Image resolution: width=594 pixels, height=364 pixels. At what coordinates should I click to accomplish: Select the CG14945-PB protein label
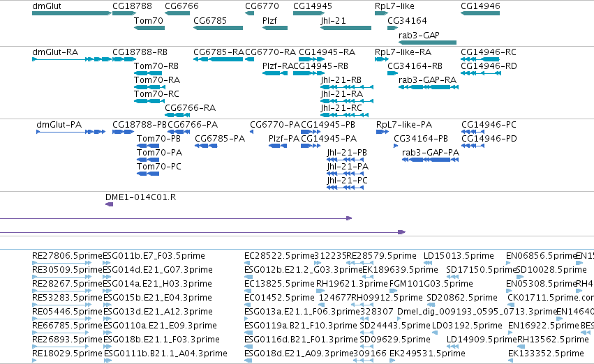pos(328,125)
